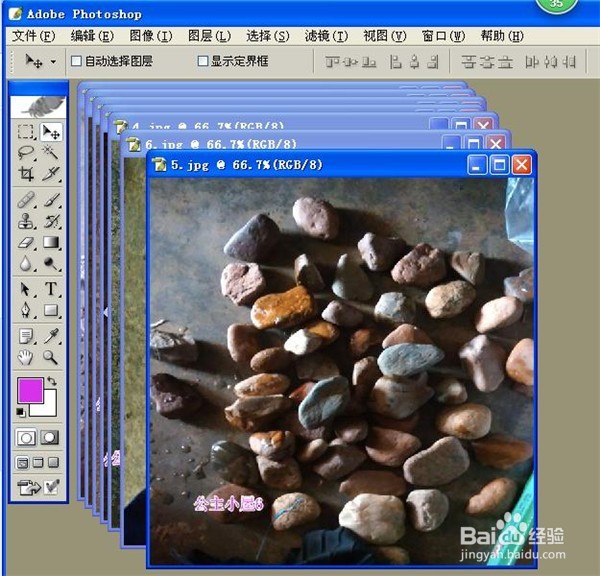This screenshot has width=600, height=576.
Task: Open the 滤镜(T) menu
Action: click(x=326, y=36)
